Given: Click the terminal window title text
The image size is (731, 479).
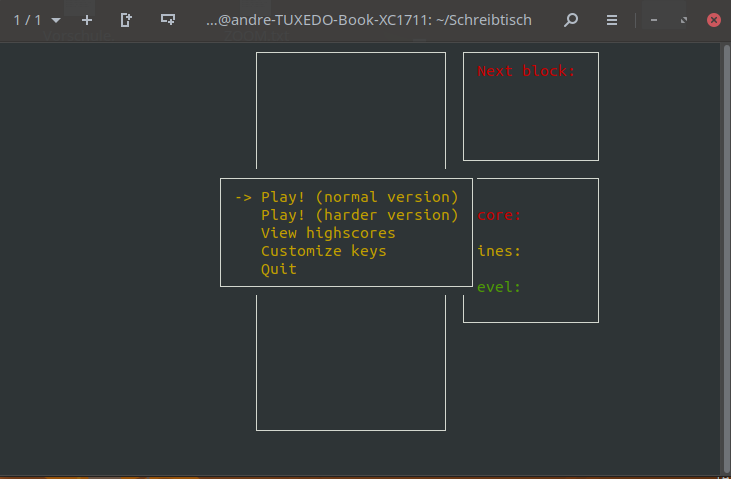Looking at the screenshot, I should [x=368, y=20].
